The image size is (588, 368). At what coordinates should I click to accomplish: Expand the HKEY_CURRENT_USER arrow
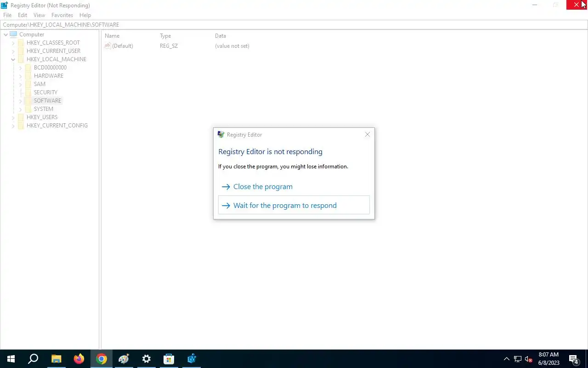click(x=13, y=51)
